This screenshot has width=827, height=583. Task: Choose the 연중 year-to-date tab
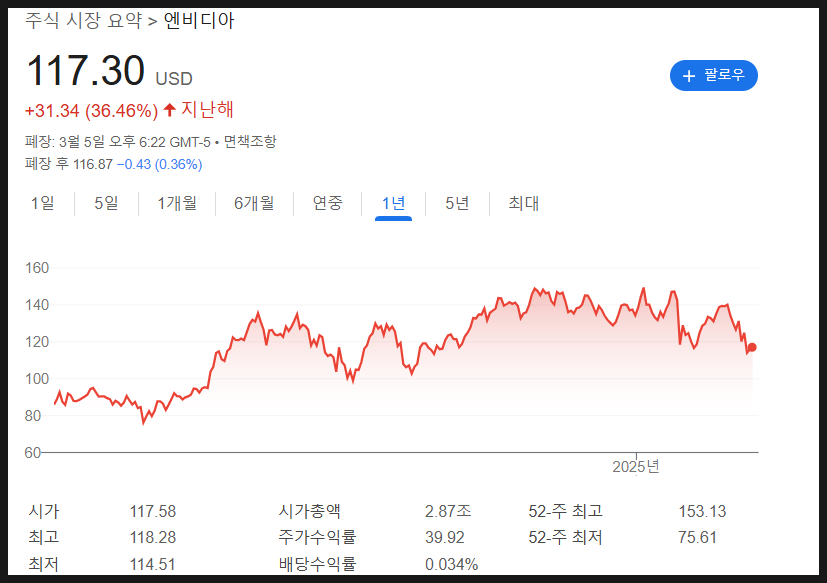(x=328, y=203)
